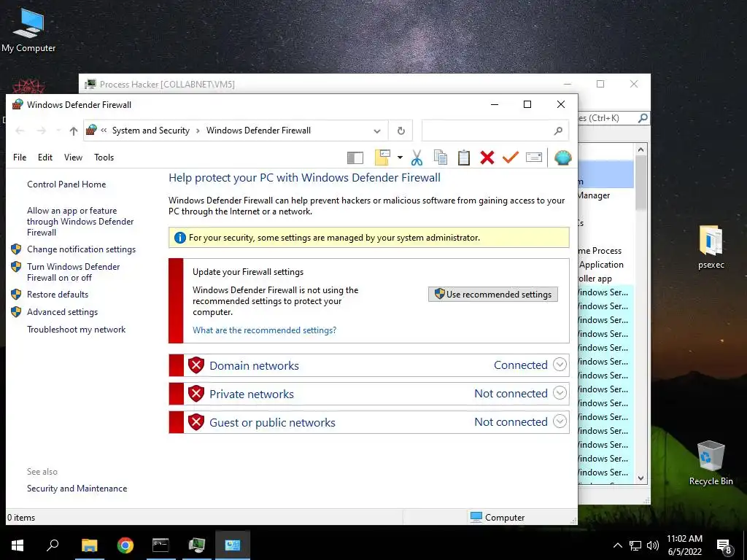Viewport: 747px width, 560px height.
Task: Click the network tray icon
Action: [635, 545]
